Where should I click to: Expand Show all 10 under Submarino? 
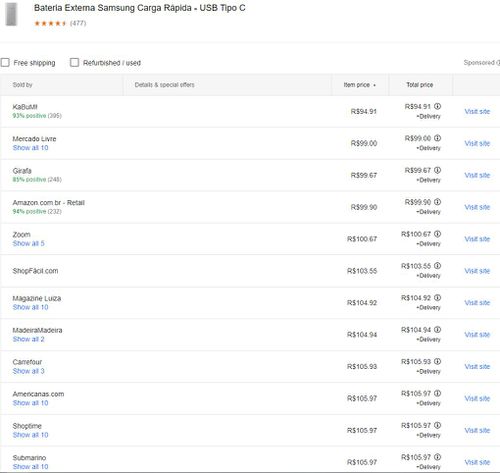[x=30, y=466]
